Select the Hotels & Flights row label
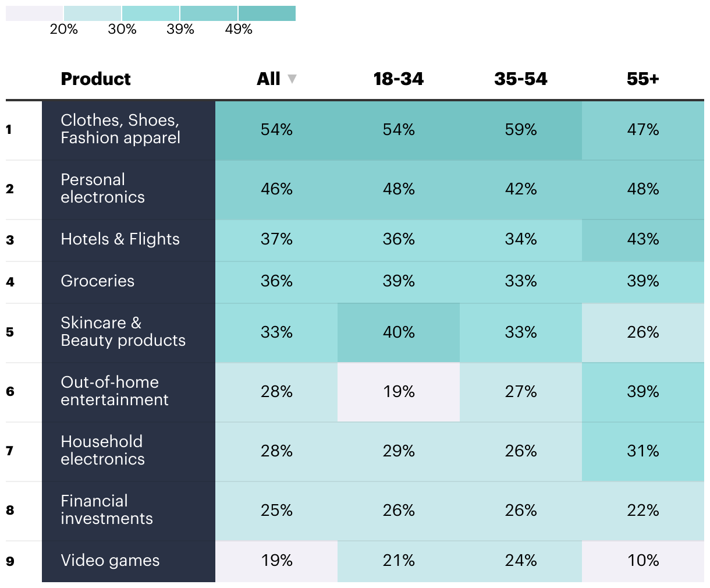This screenshot has width=710, height=588. click(120, 239)
